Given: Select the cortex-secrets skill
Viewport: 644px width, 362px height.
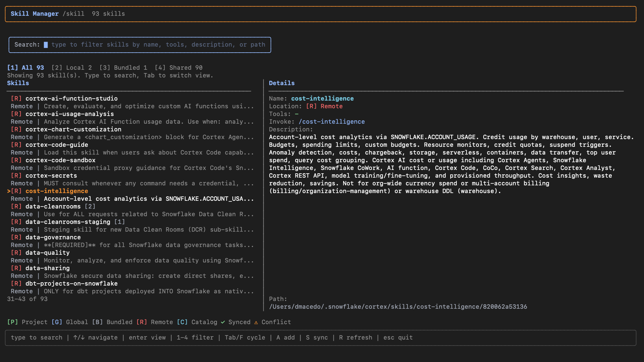Looking at the screenshot, I should pyautogui.click(x=51, y=176).
